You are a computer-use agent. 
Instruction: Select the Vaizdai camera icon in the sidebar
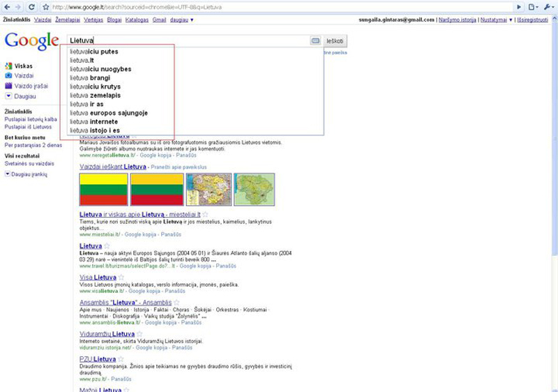(x=8, y=76)
